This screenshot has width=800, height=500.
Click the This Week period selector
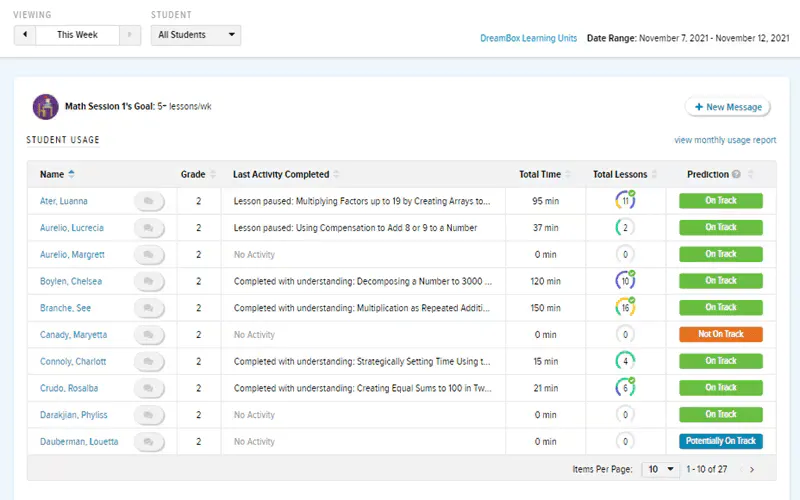coord(77,35)
